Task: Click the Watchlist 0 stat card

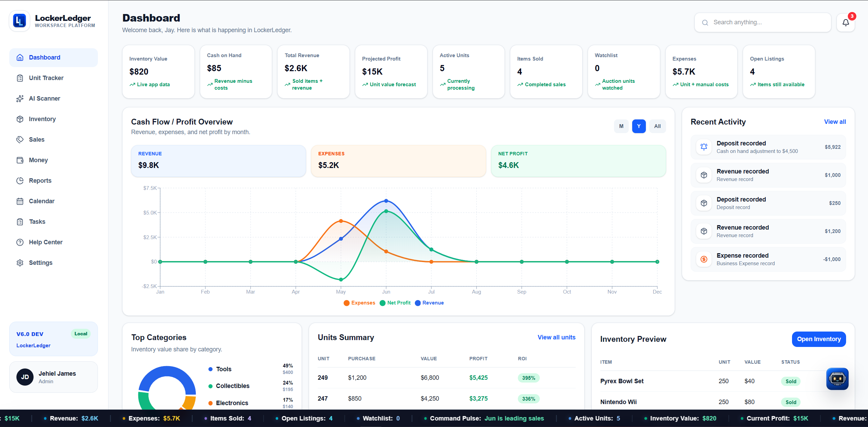Action: pyautogui.click(x=624, y=72)
